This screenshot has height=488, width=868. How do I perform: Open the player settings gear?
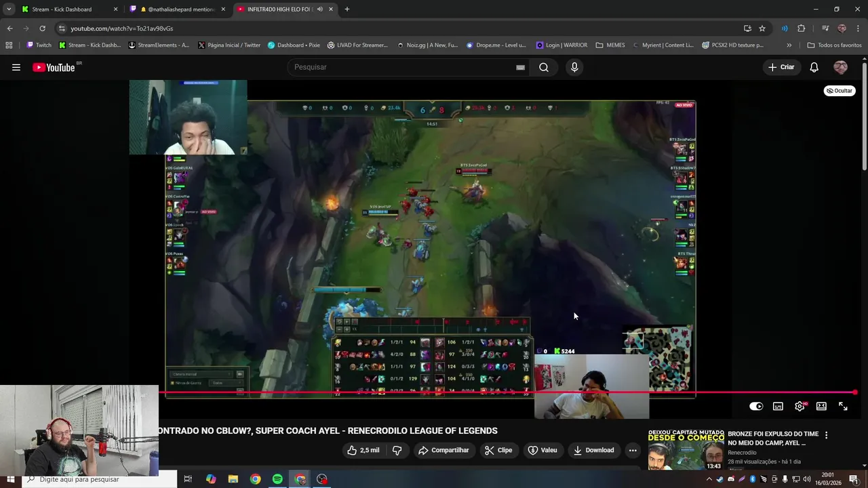click(x=800, y=407)
